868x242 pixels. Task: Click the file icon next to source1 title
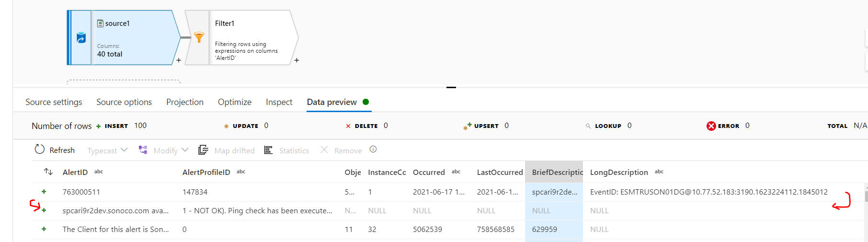coord(100,23)
